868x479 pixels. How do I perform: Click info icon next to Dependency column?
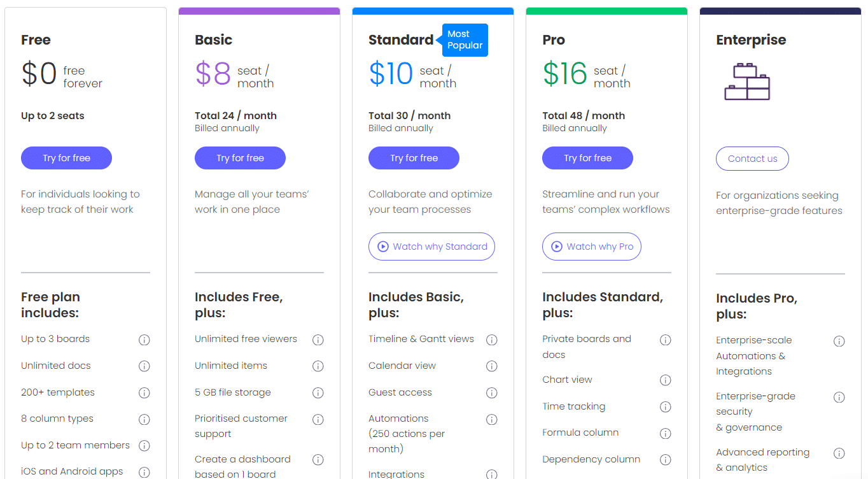point(666,460)
